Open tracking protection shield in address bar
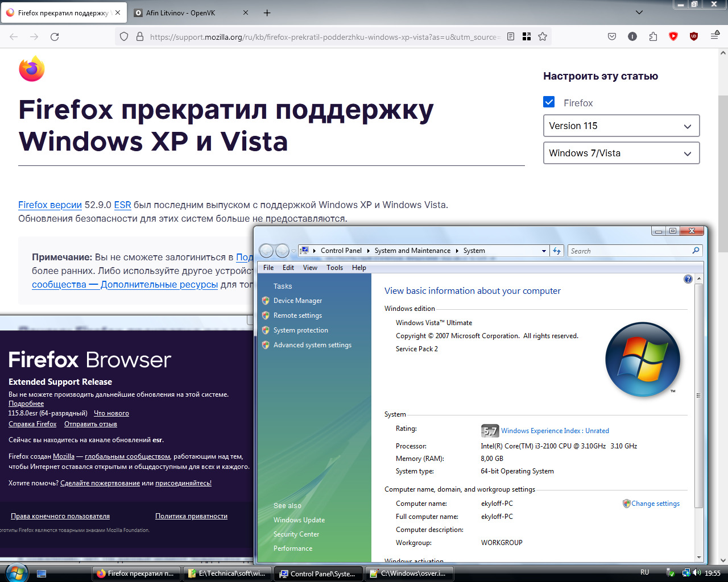This screenshot has height=582, width=728. point(124,37)
